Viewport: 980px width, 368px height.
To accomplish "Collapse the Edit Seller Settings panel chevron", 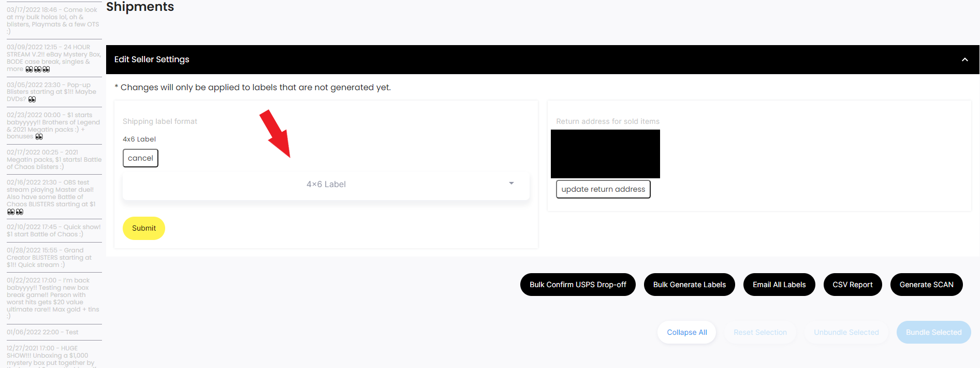I will coord(964,60).
